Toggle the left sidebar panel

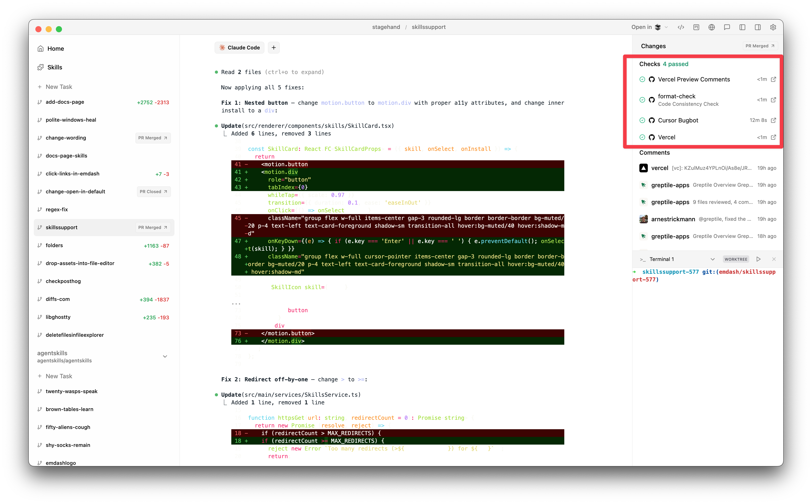point(742,27)
